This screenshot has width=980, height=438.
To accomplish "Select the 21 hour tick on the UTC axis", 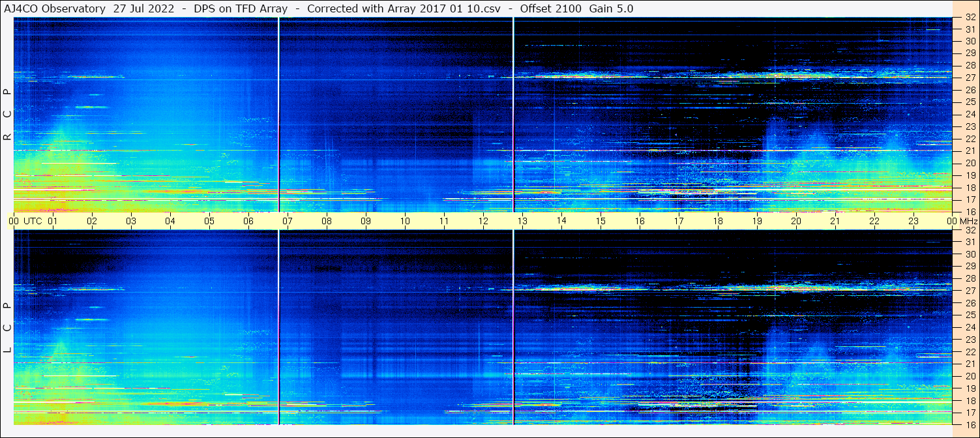I will (835, 221).
